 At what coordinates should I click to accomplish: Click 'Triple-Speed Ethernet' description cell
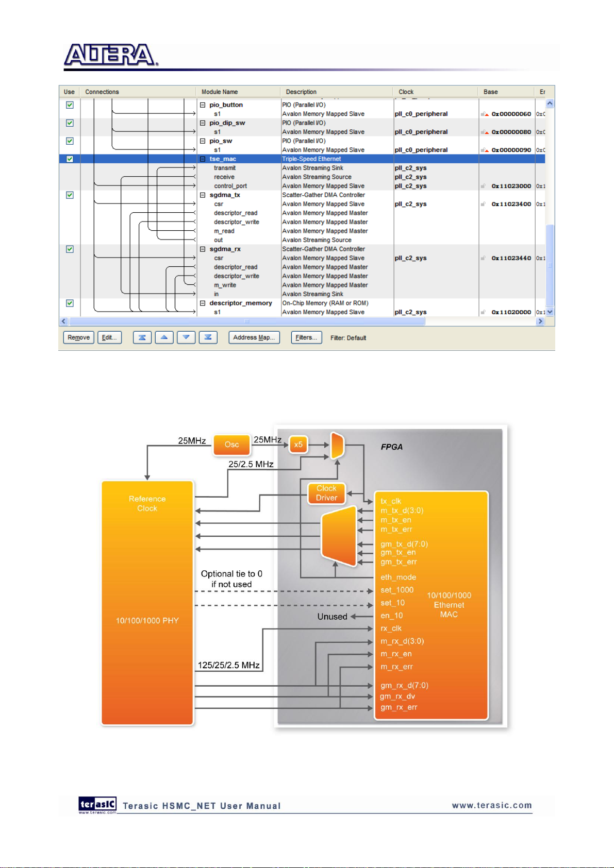[311, 159]
